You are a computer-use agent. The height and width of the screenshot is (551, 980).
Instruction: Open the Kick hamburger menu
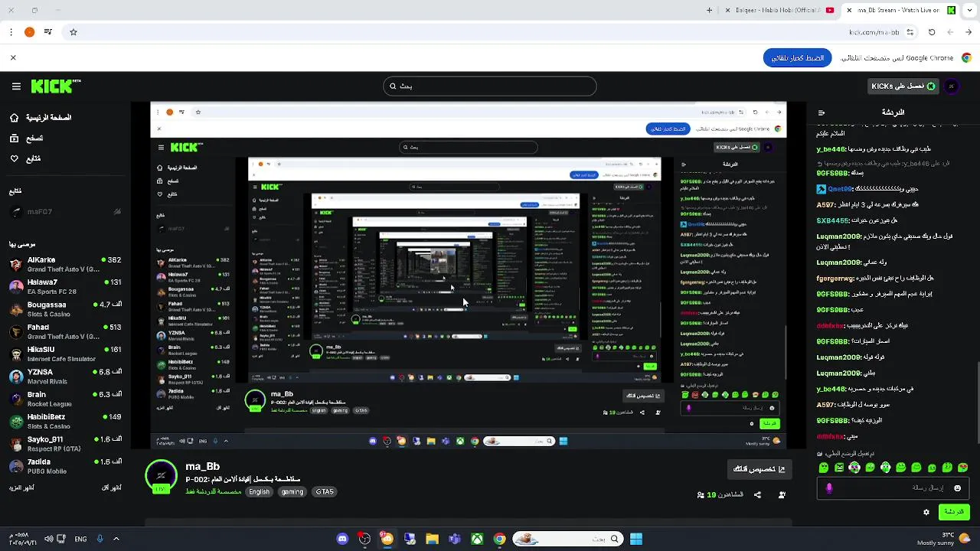(x=16, y=86)
